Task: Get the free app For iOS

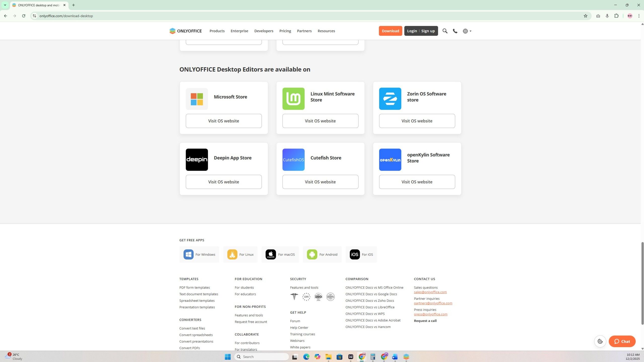Action: pyautogui.click(x=361, y=254)
